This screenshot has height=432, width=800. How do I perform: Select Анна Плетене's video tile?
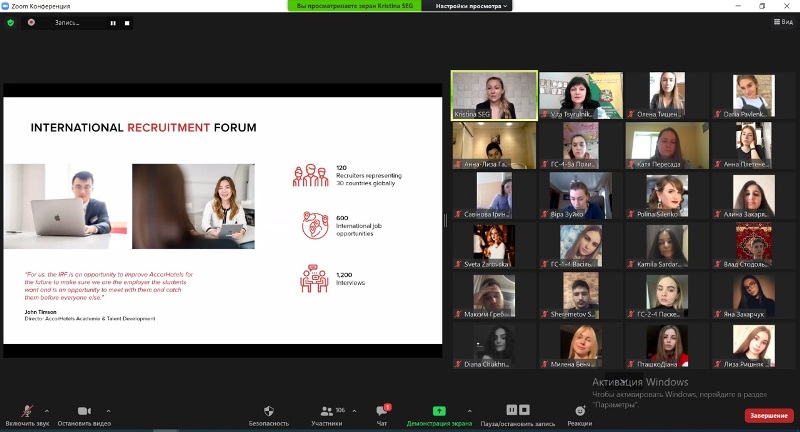pyautogui.click(x=754, y=145)
